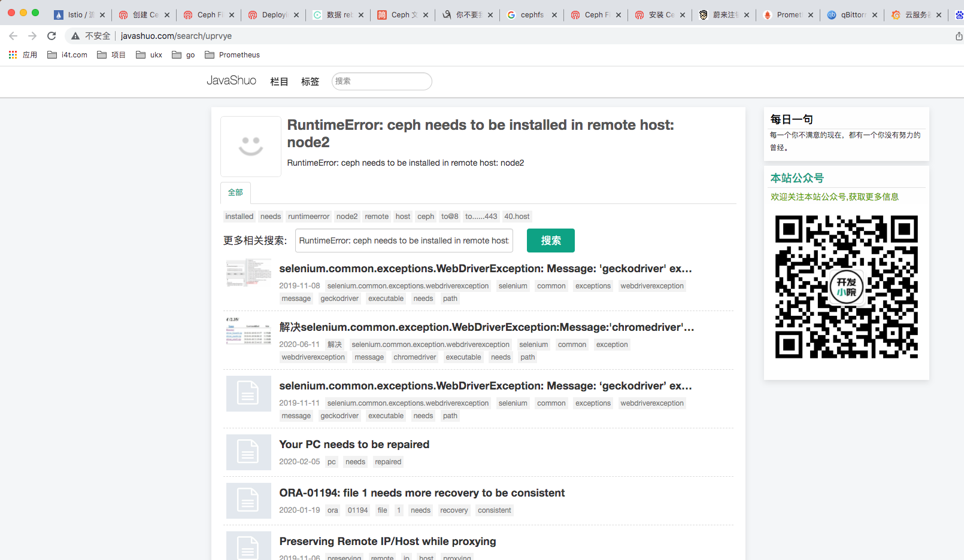964x560 pixels.
Task: Click the ceph tag
Action: point(426,217)
